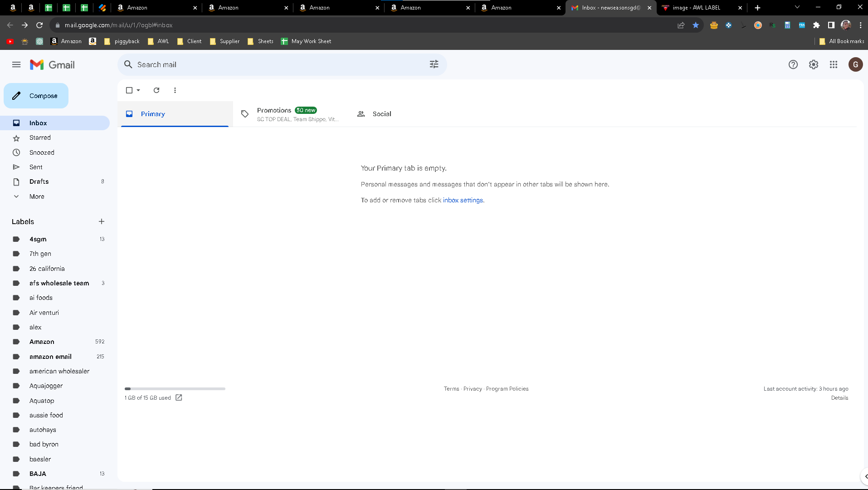Follow the inbox settings link
The width and height of the screenshot is (868, 490).
tap(463, 200)
